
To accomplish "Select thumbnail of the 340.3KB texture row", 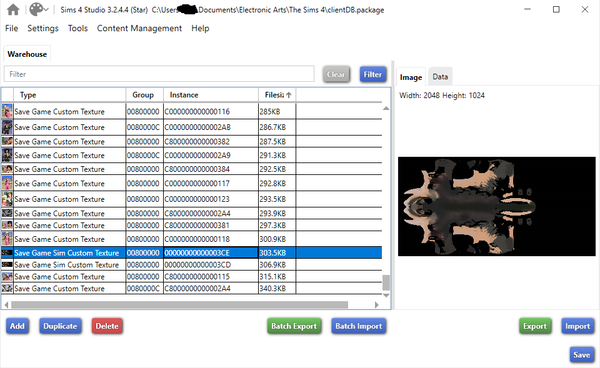I will [x=7, y=288].
